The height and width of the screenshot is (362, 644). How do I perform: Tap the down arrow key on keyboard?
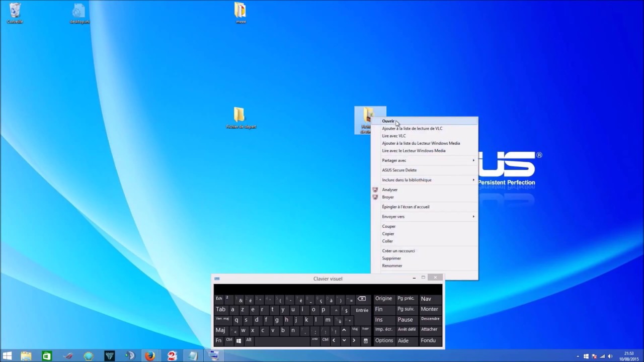(344, 340)
